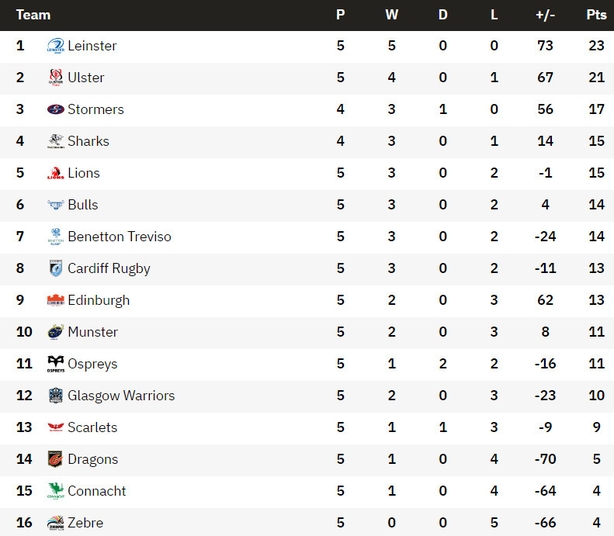The image size is (614, 536).
Task: Click the Ulster team crest icon
Action: pyautogui.click(x=56, y=78)
